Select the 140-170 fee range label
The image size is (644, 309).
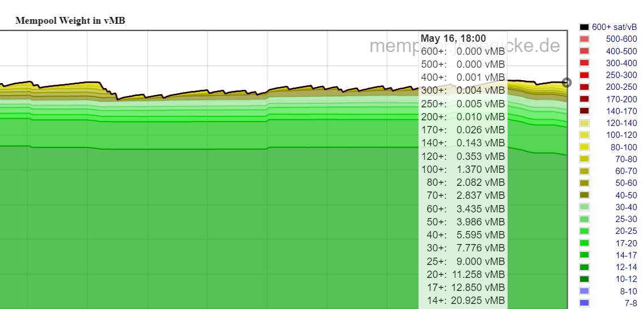pyautogui.click(x=621, y=111)
